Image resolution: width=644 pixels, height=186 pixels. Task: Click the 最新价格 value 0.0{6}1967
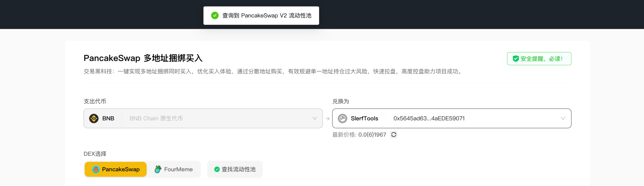click(372, 135)
